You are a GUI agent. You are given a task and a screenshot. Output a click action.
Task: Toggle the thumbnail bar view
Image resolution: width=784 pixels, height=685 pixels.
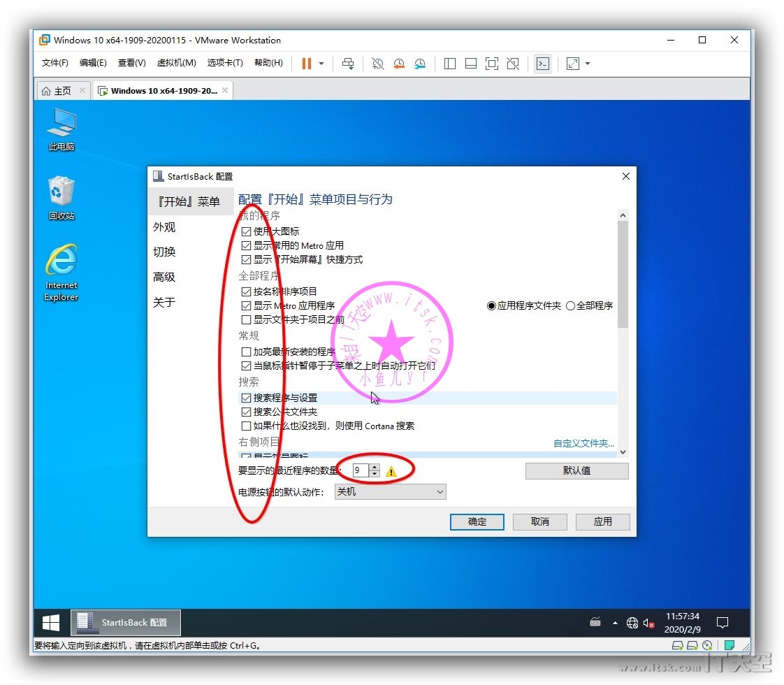pyautogui.click(x=470, y=64)
